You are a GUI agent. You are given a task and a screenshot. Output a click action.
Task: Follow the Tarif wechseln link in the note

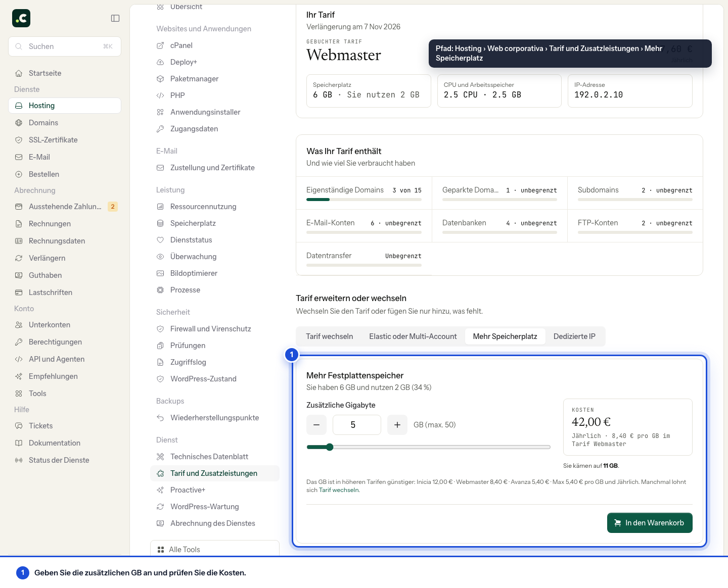pyautogui.click(x=339, y=490)
